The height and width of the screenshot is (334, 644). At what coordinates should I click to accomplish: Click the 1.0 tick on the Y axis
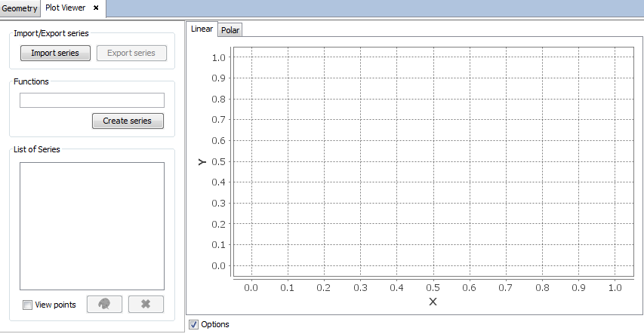(219, 57)
